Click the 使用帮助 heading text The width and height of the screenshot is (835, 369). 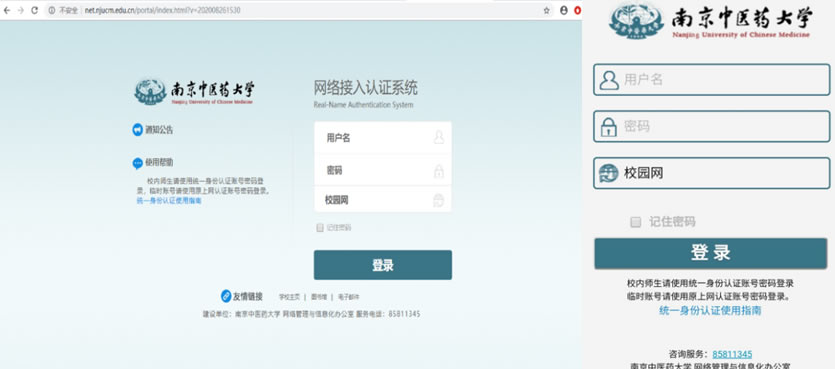(159, 162)
